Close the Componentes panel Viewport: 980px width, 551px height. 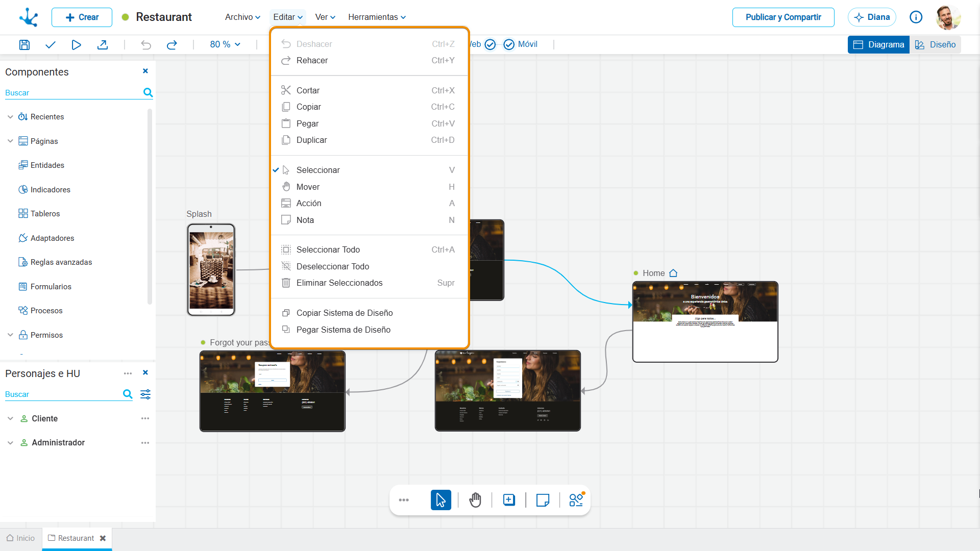[x=145, y=71]
